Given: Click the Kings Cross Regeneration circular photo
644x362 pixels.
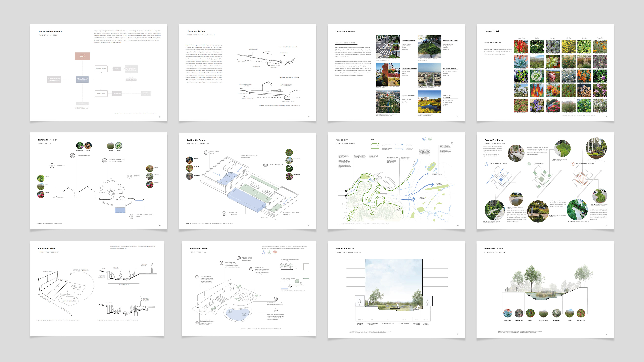Looking at the screenshot, I should pyautogui.click(x=596, y=148).
